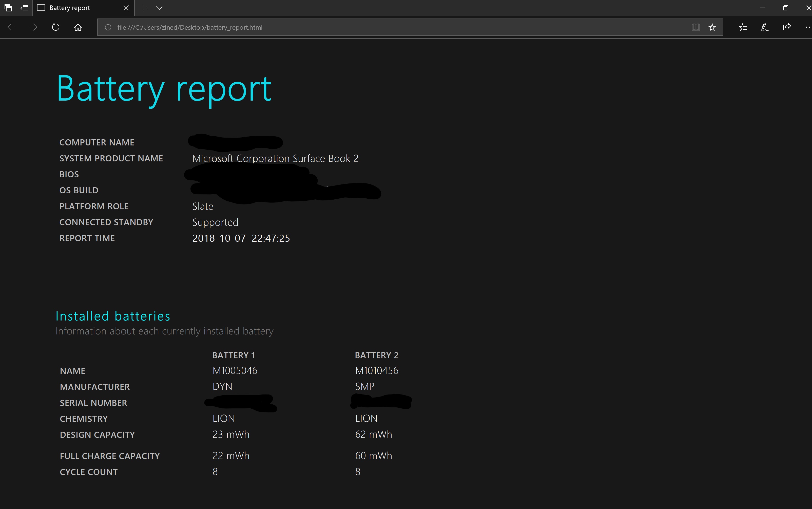Open settings and more ellipsis

808,27
